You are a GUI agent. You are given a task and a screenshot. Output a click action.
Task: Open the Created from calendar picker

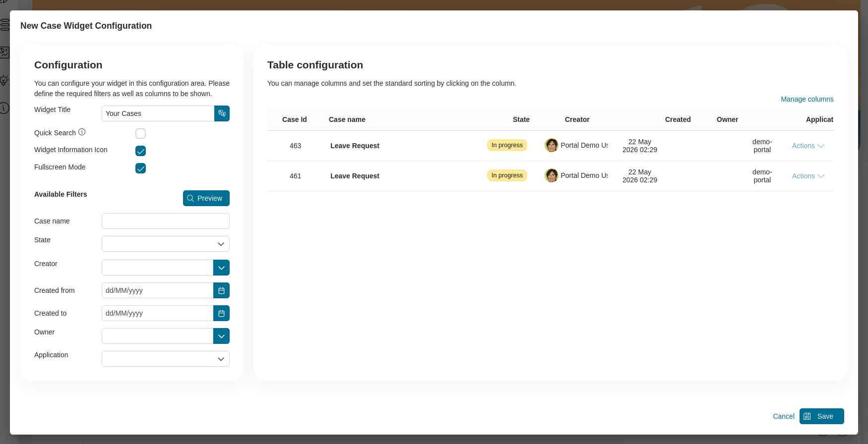221,290
